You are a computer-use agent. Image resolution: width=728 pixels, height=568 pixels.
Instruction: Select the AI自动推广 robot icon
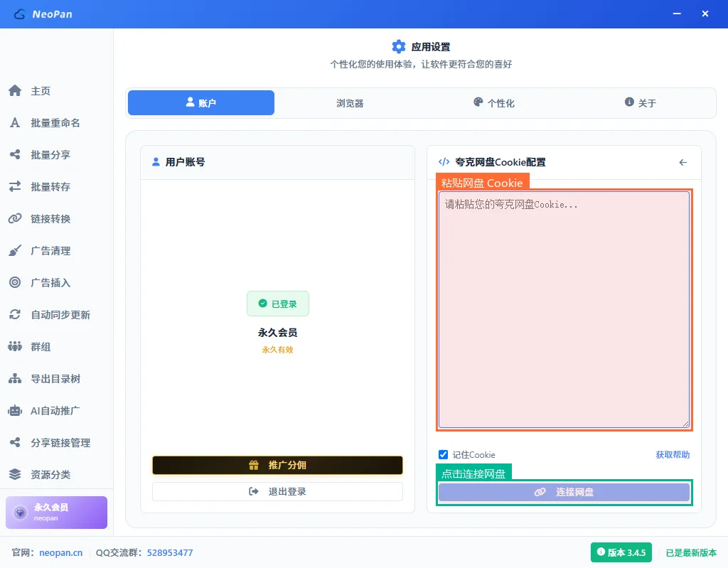pyautogui.click(x=15, y=411)
